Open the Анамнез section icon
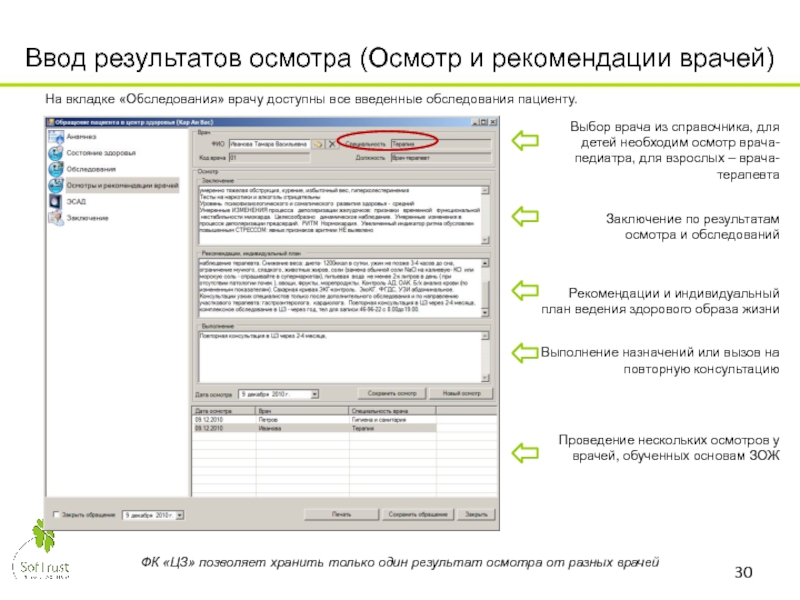 (x=56, y=137)
